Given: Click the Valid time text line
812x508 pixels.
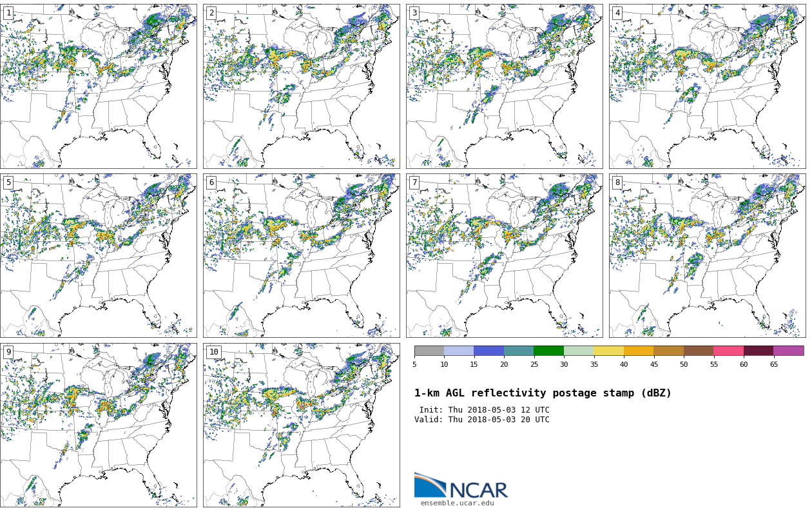Looking at the screenshot, I should 482,420.
